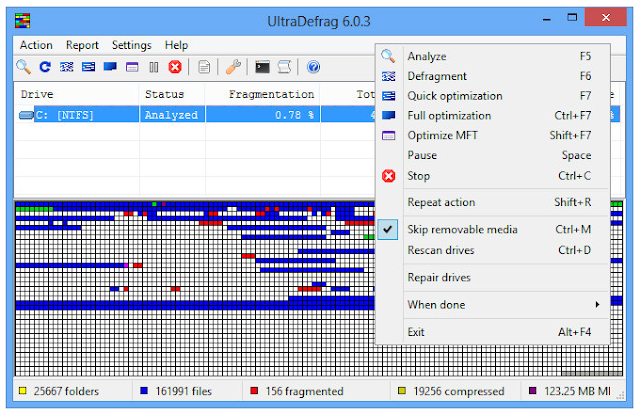Click the red fragmented legend swatch

click(254, 391)
